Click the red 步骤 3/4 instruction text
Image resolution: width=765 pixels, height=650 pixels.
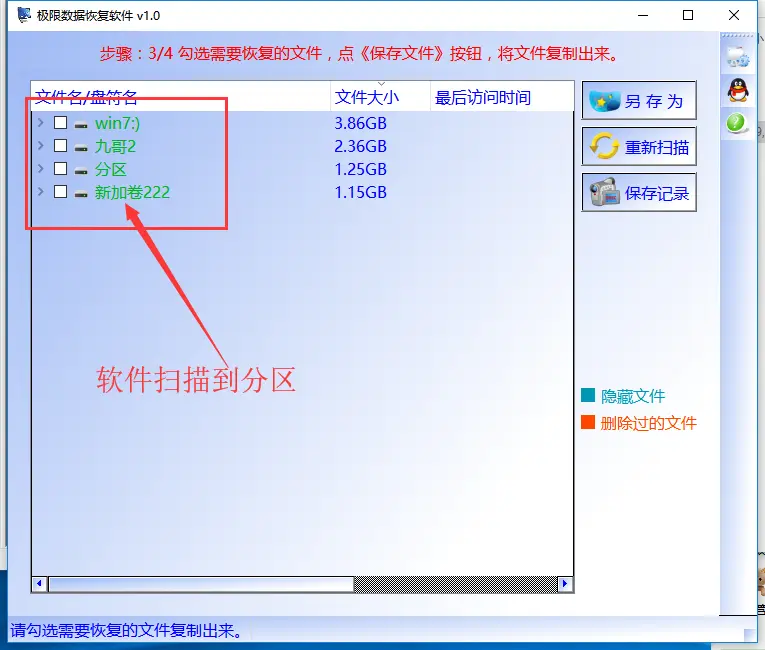point(359,53)
